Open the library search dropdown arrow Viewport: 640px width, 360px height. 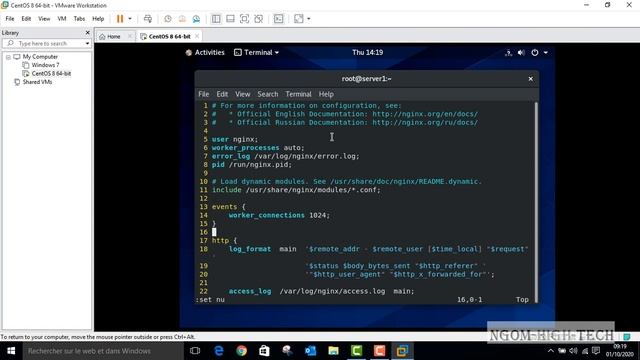pyautogui.click(x=87, y=43)
